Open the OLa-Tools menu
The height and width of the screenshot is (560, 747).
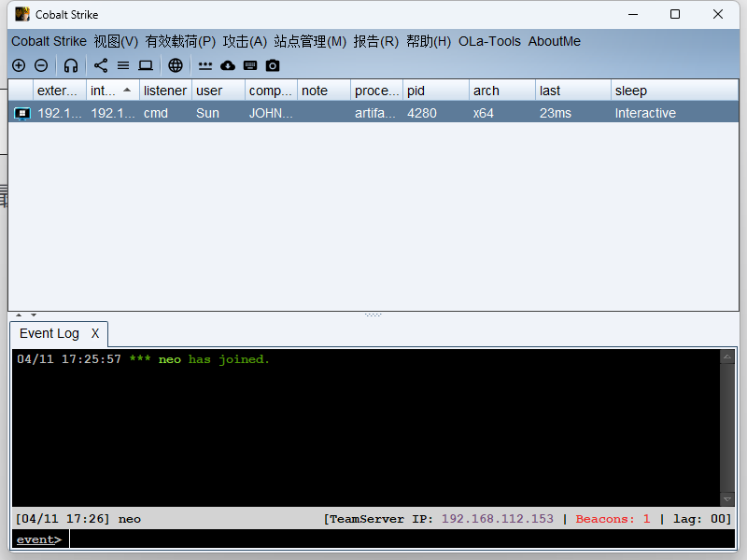[x=489, y=41]
